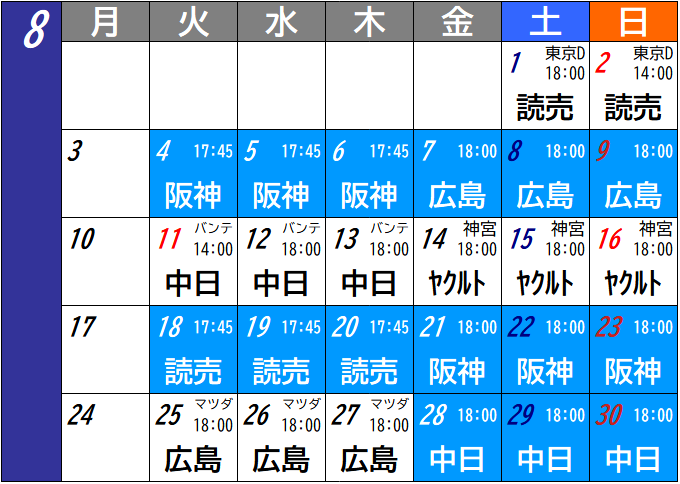
Task: Click August 16 Sunday ヤクルト game
Action: coord(633,262)
